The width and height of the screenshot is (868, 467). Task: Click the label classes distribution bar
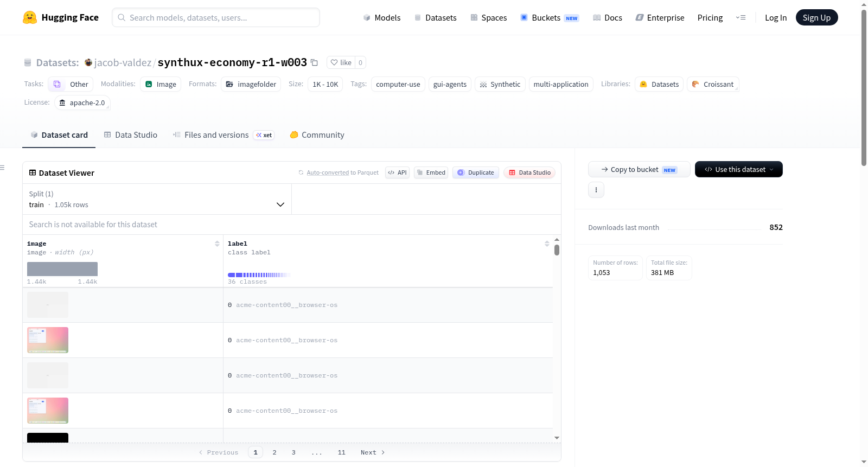click(259, 275)
